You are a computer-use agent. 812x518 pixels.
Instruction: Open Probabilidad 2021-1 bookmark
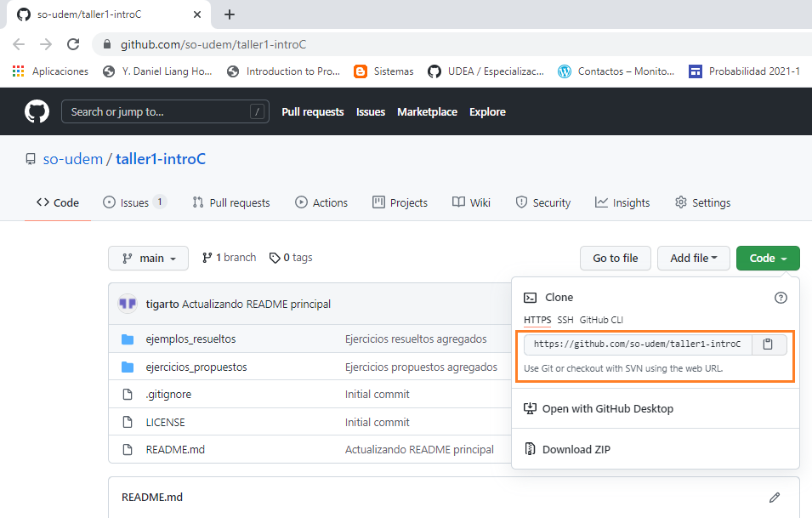coord(744,71)
